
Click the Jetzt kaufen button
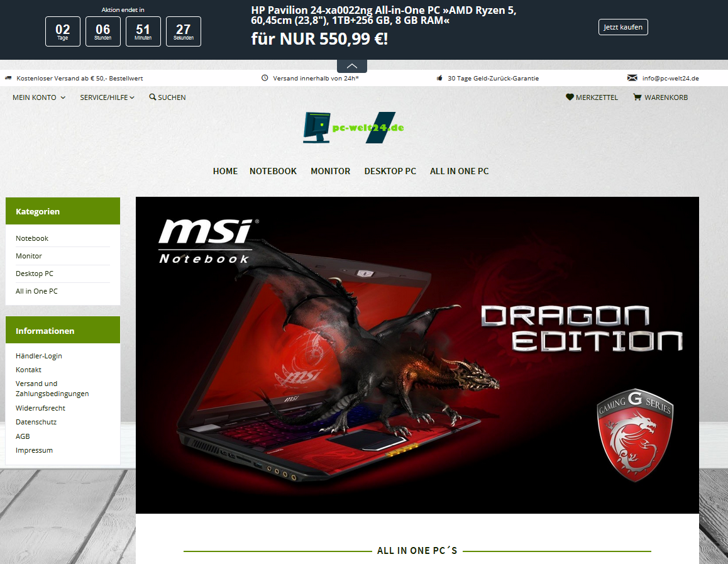[x=623, y=27]
